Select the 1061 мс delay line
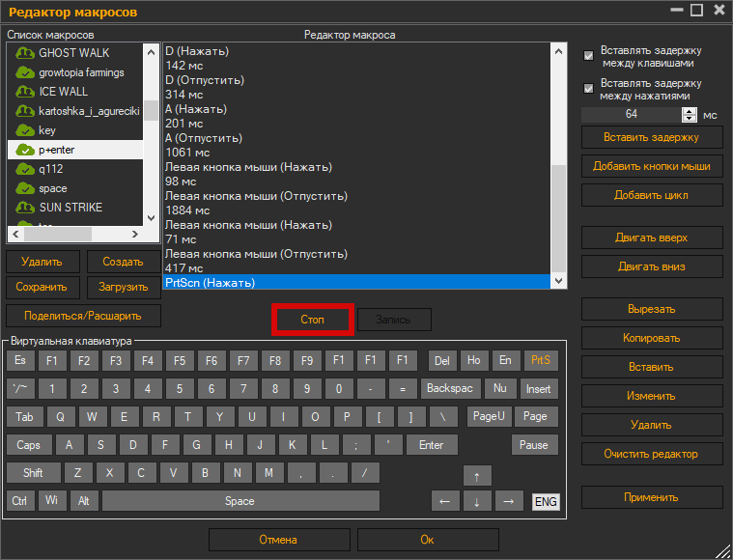733x560 pixels. click(x=356, y=153)
